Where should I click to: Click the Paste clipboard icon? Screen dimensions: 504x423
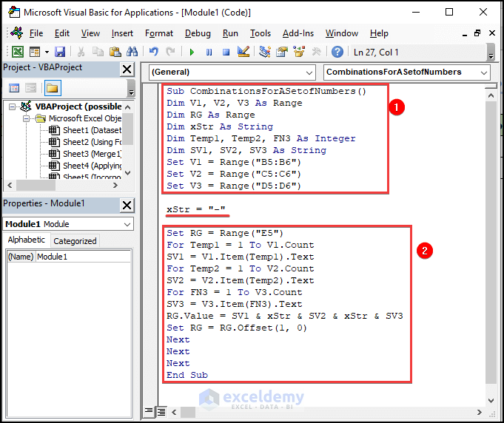(115, 52)
